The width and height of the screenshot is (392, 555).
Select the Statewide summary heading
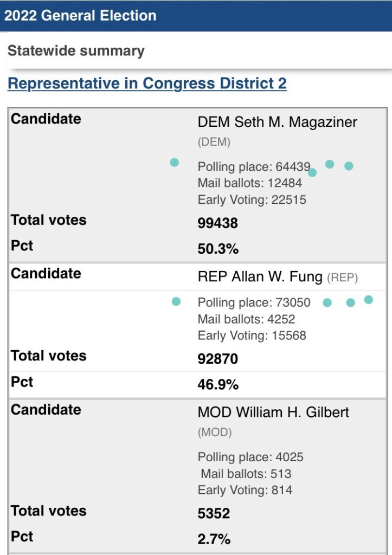tap(76, 50)
